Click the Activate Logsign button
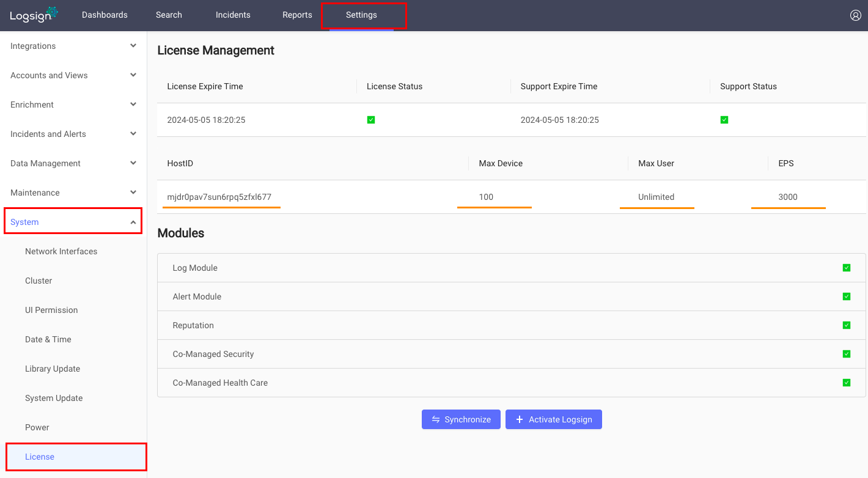 [554, 419]
